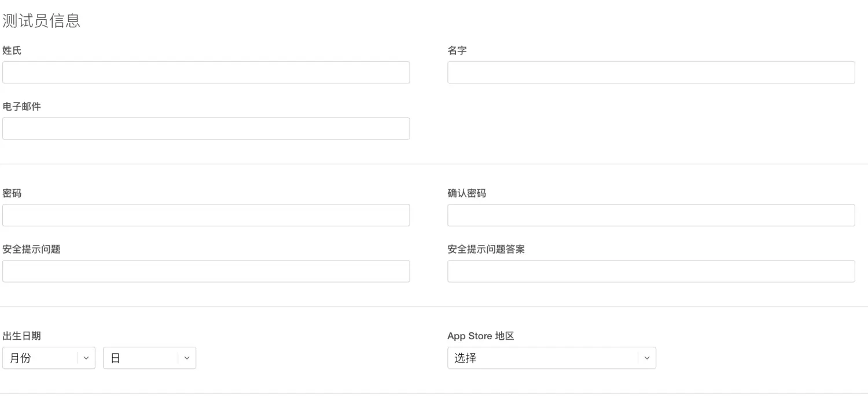Screen dimensions: 868x396
Task: Click the 密码 input field
Action: [x=206, y=215]
